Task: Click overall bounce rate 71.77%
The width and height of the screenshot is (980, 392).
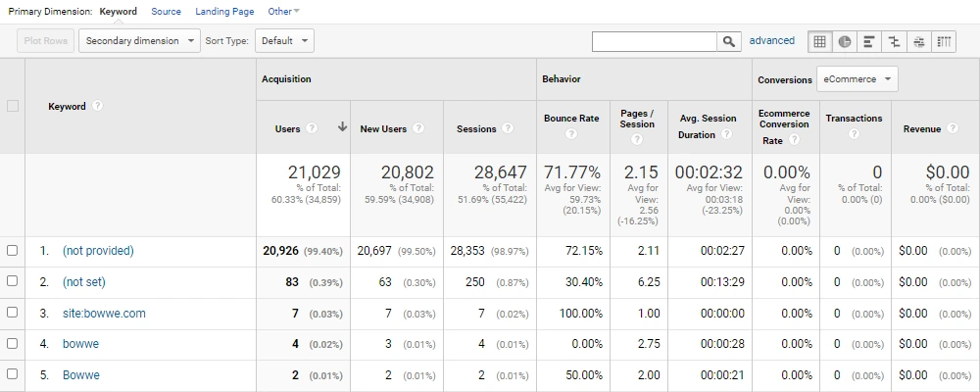Action: 572,172
